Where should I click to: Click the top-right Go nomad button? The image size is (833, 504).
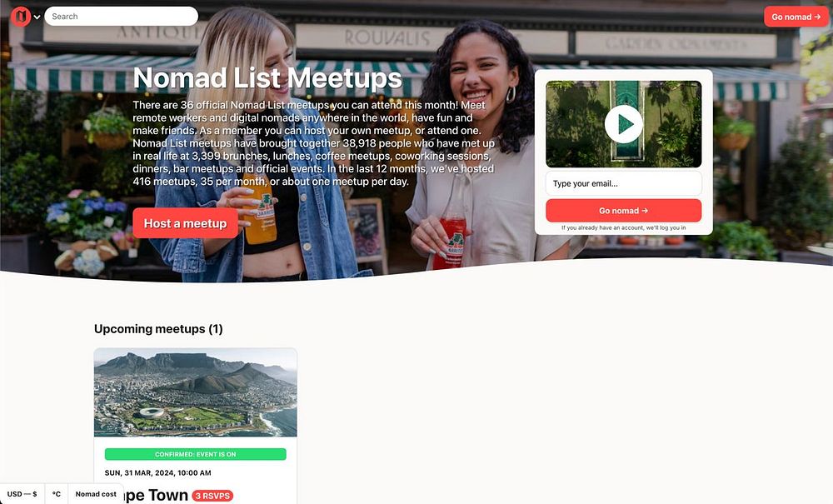[796, 17]
